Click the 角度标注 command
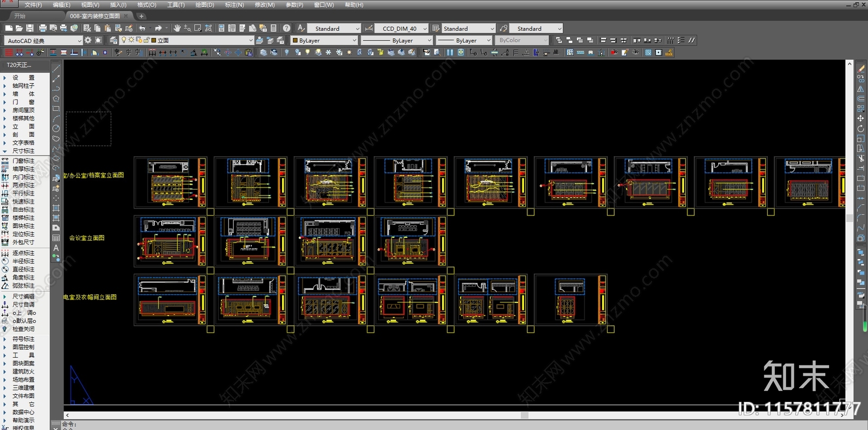Image resolution: width=868 pixels, height=430 pixels. pos(23,277)
